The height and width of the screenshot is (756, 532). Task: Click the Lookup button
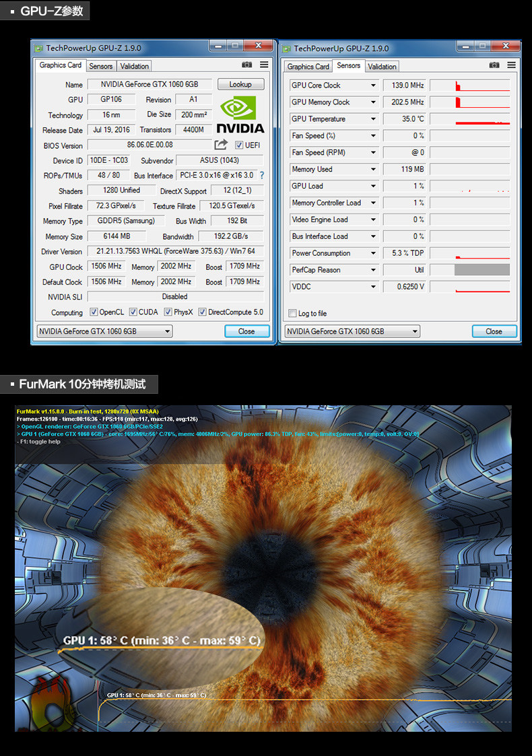coord(240,84)
